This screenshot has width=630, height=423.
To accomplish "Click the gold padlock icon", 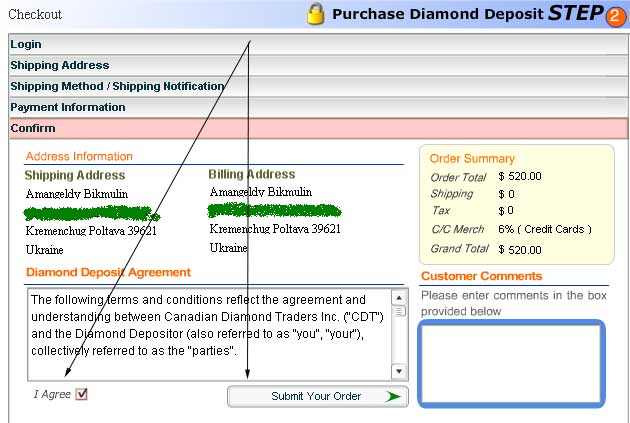I will 316,14.
